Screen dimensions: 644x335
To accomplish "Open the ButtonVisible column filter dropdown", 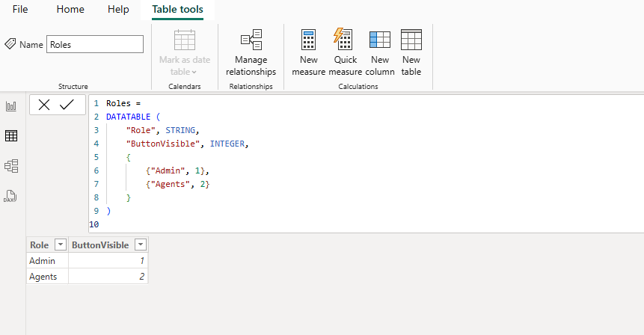I will tap(140, 245).
